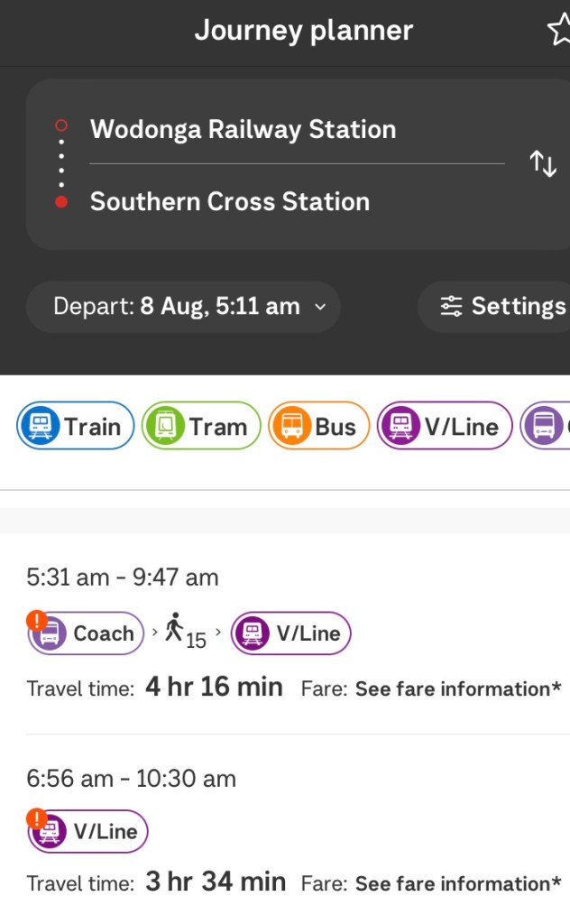Screen dimensions: 570x924
Task: Open fare information for 5:31 am journey
Action: pyautogui.click(x=458, y=689)
